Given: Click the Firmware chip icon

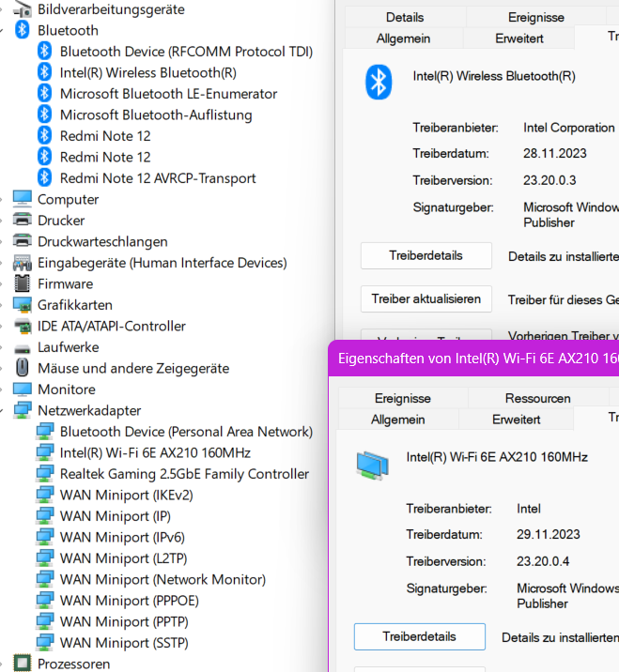Looking at the screenshot, I should click(x=22, y=283).
